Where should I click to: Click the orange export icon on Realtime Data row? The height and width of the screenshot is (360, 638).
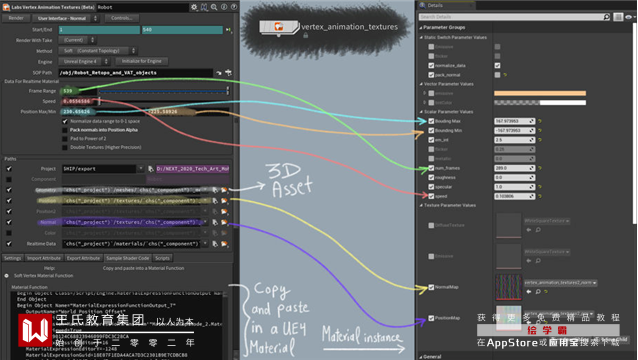tap(224, 244)
